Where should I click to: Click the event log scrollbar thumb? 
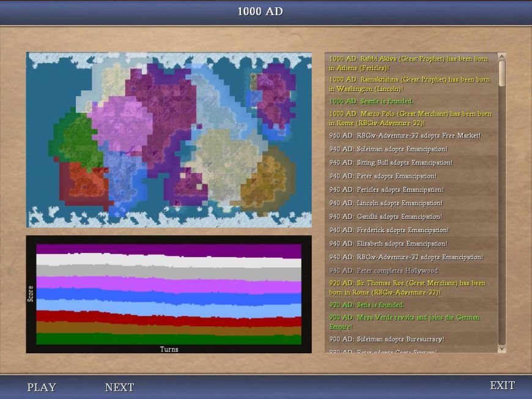tap(502, 73)
